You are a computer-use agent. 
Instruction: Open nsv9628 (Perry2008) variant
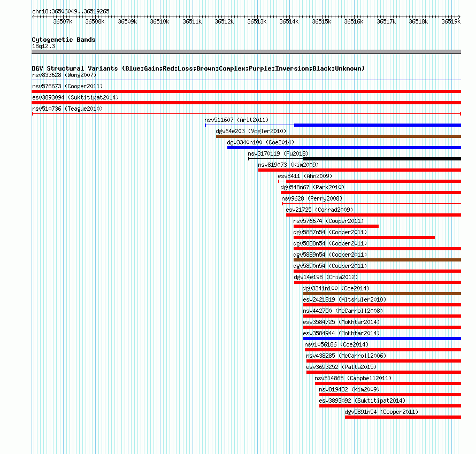point(312,198)
